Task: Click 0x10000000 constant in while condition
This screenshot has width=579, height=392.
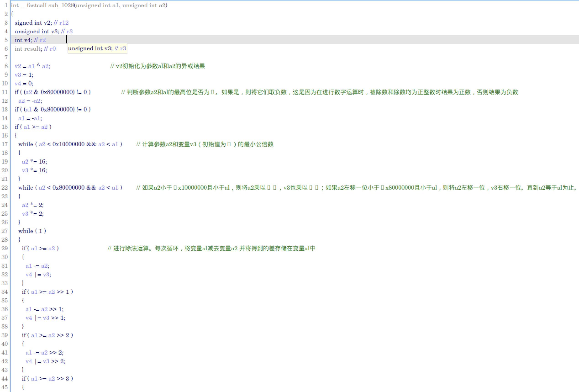Action: click(68, 144)
